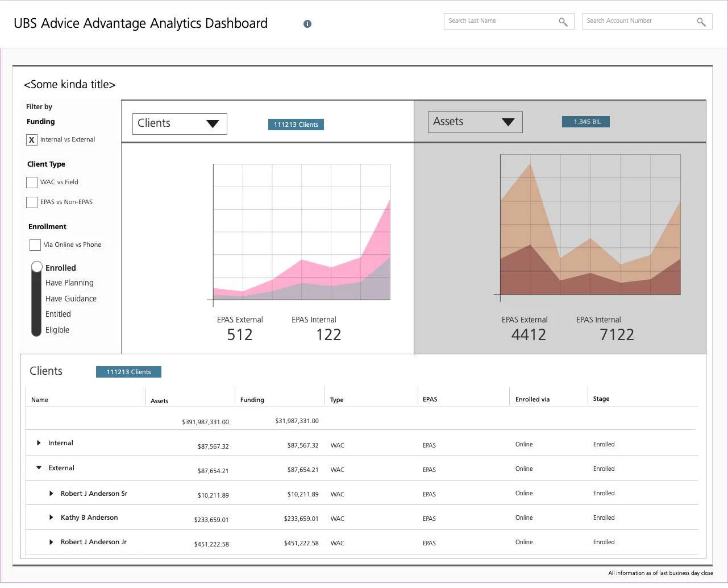Click the Enrolled stage slider handle
Viewport: 728px width, 588px height.
pos(37,267)
